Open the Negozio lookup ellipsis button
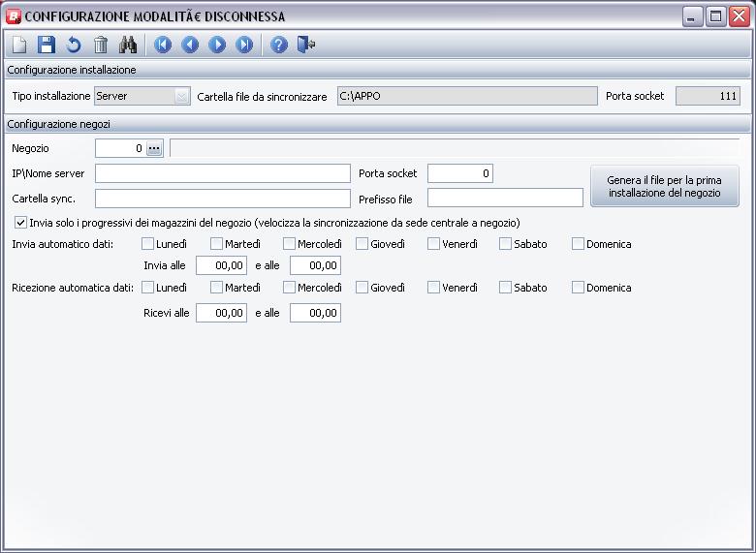The width and height of the screenshot is (756, 553). [154, 148]
